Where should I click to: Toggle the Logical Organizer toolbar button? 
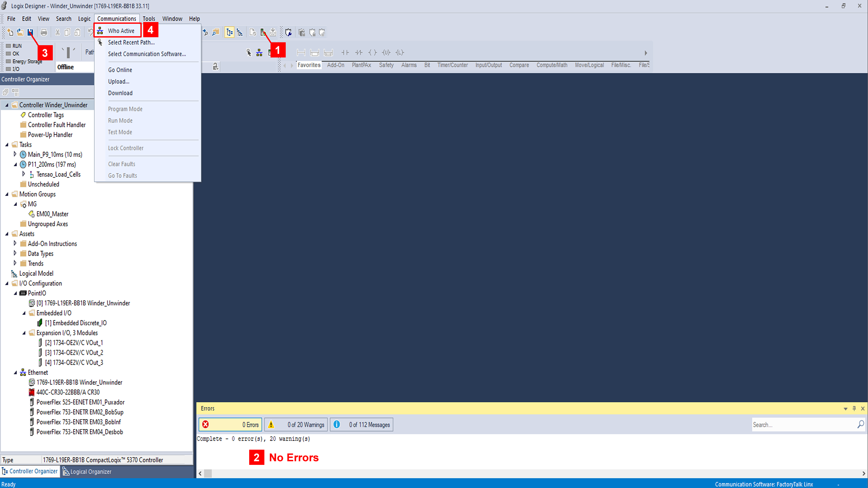240,33
